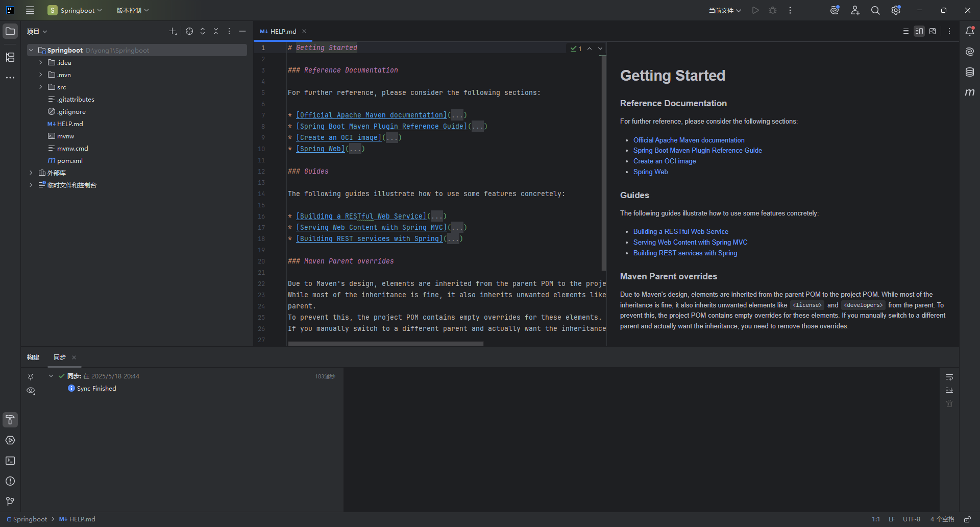Open the Settings gear in the toolbar

click(896, 10)
